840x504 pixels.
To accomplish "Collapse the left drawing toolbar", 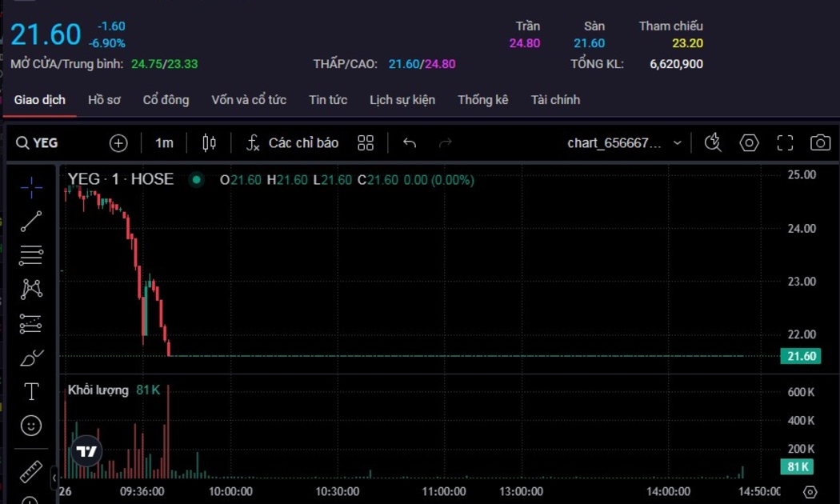I will (54, 478).
